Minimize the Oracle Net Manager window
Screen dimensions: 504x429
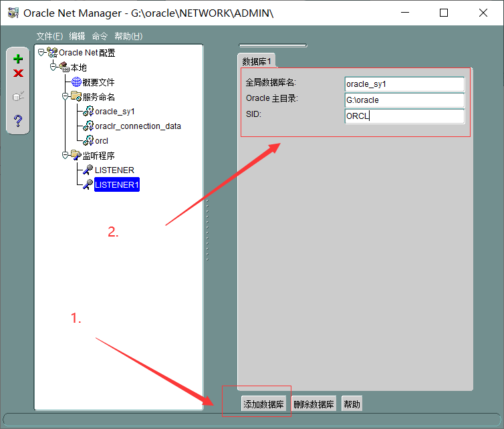405,13
